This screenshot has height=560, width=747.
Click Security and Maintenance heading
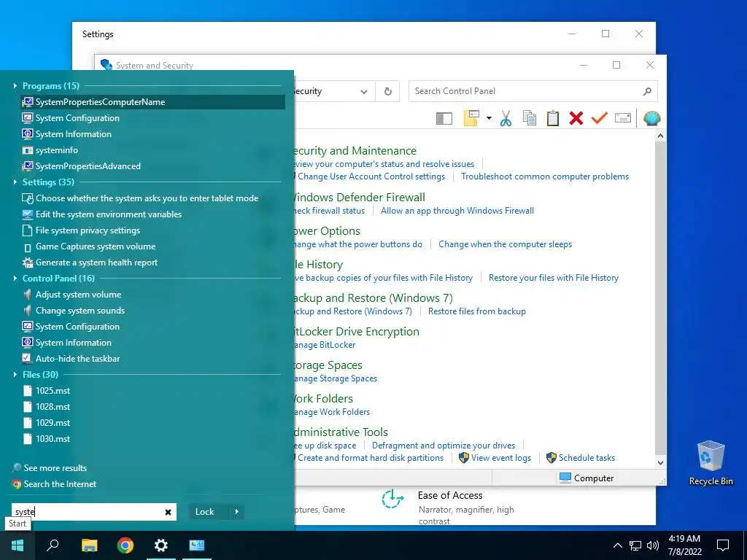[x=354, y=150]
